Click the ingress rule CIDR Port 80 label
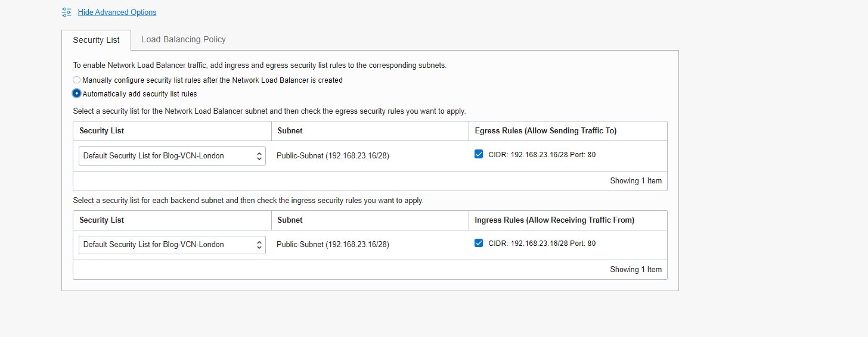The width and height of the screenshot is (868, 337). click(x=542, y=244)
